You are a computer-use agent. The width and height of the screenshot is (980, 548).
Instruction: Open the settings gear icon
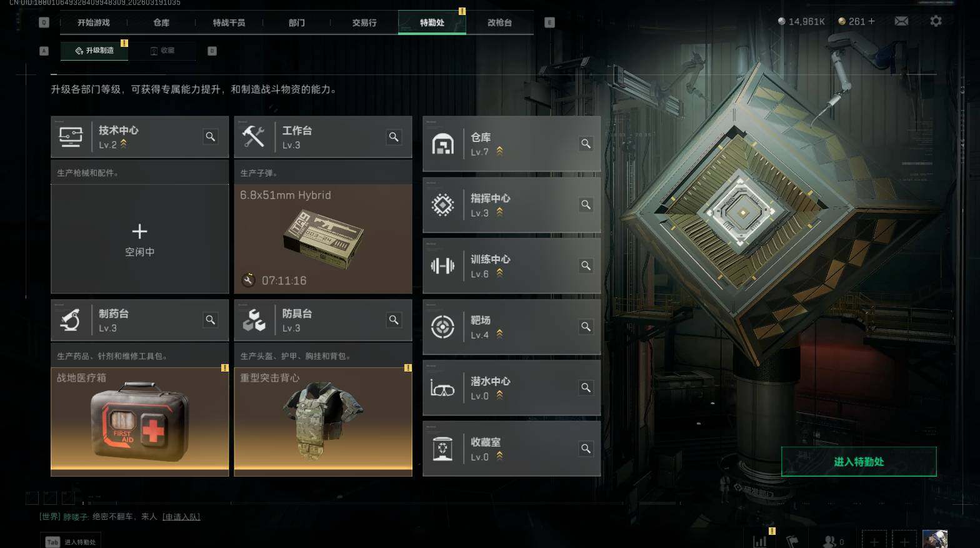pos(936,21)
